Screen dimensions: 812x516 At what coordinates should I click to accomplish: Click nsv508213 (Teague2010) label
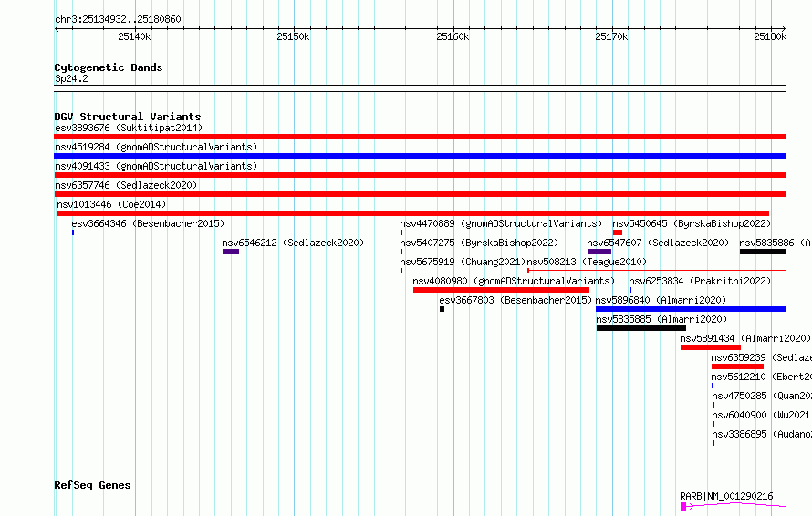587,262
